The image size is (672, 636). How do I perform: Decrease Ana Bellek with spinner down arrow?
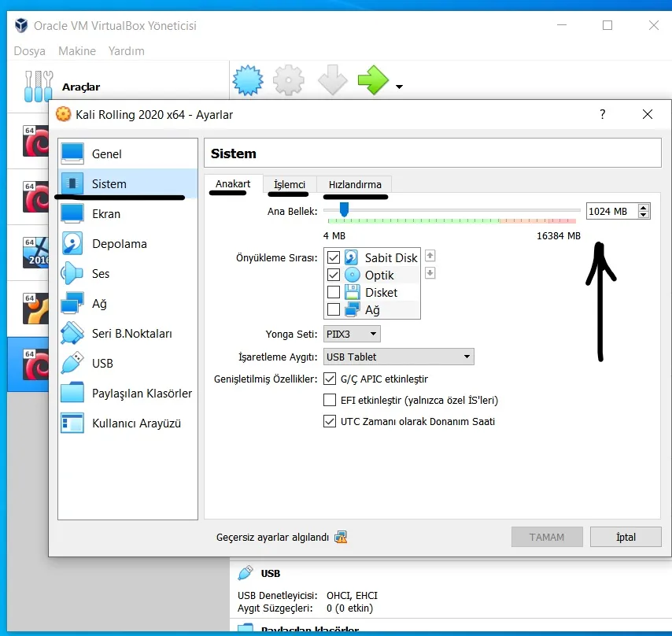click(643, 214)
